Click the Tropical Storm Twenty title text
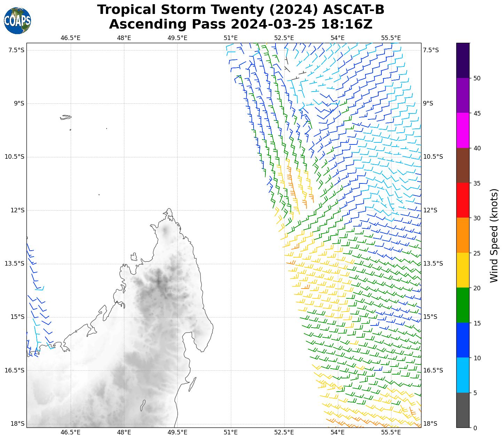This screenshot has width=504, height=440. pos(241,10)
